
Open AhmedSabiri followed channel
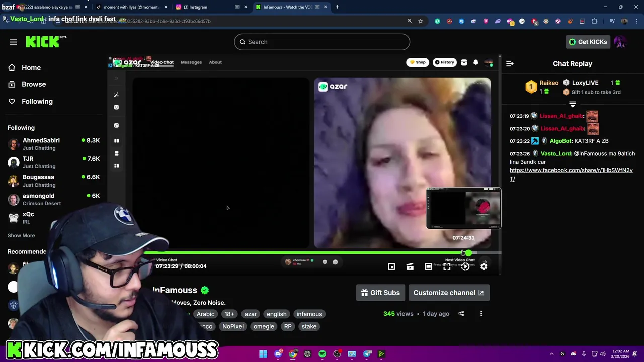53,144
